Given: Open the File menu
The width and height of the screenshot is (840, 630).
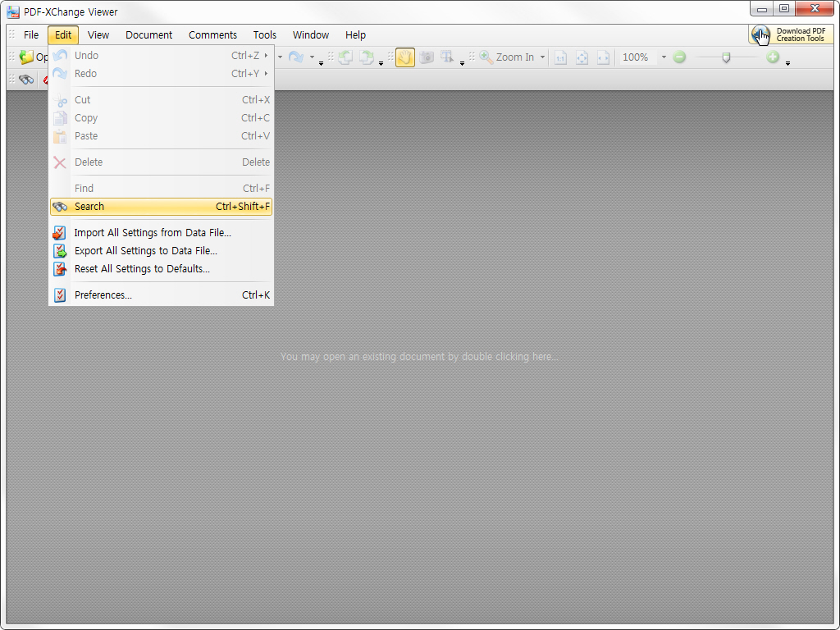Looking at the screenshot, I should [31, 34].
